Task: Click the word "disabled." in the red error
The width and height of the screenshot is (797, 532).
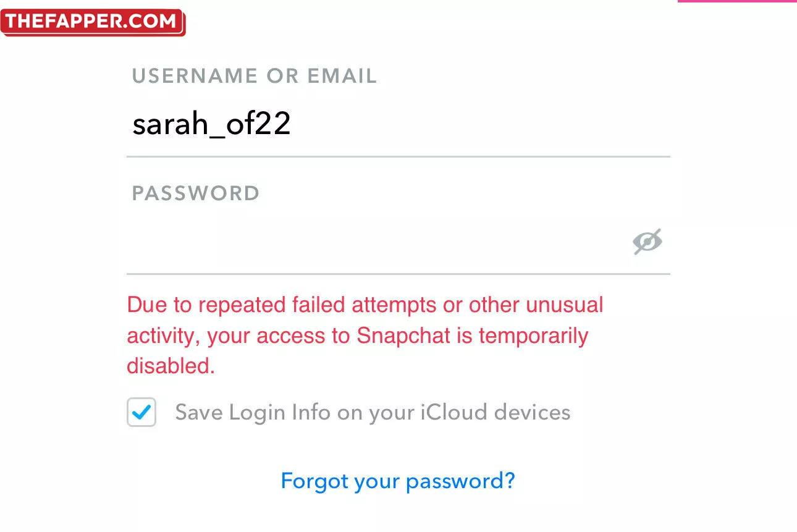Action: (x=171, y=366)
